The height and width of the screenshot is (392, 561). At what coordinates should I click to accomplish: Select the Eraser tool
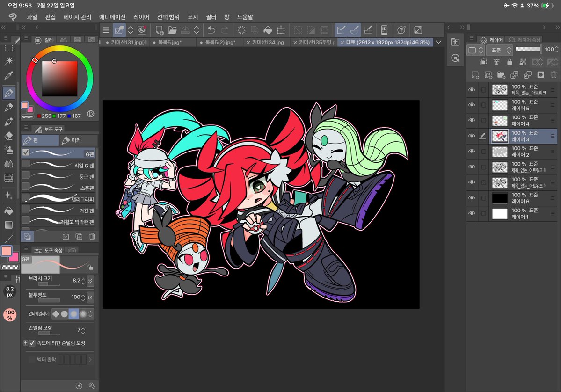pos(9,136)
